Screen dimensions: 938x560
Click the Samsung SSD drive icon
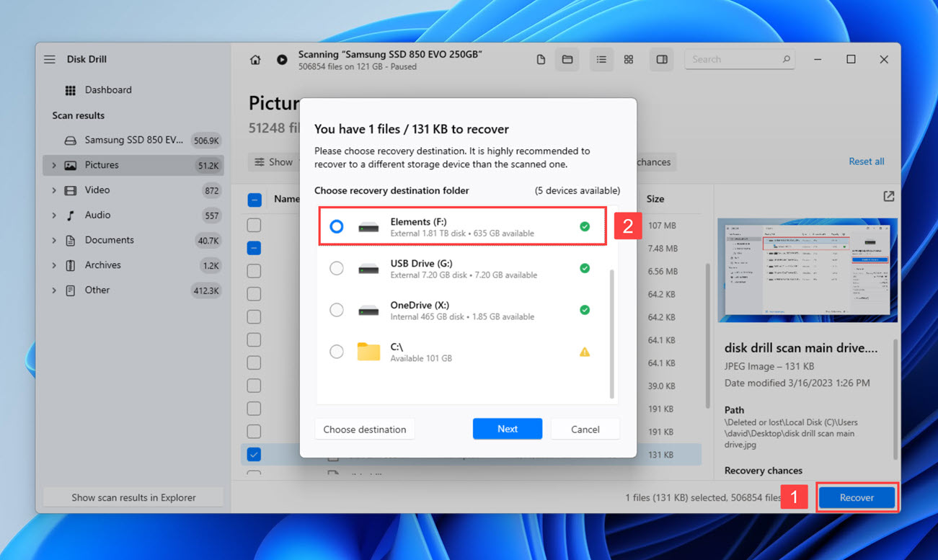tap(70, 140)
